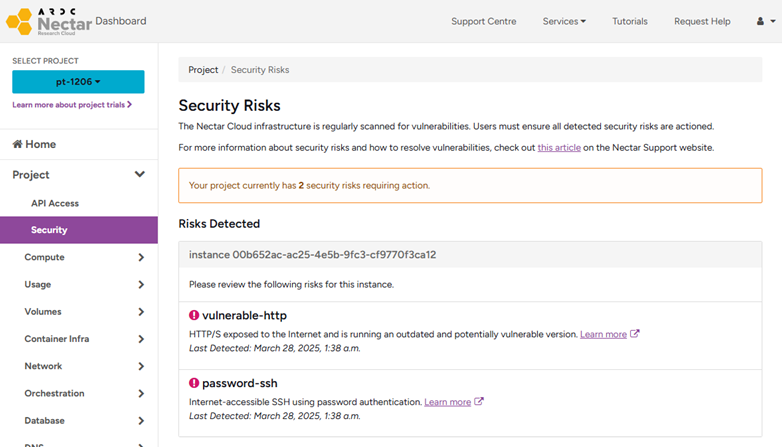Click the vulnerable-http warning icon

click(x=194, y=316)
